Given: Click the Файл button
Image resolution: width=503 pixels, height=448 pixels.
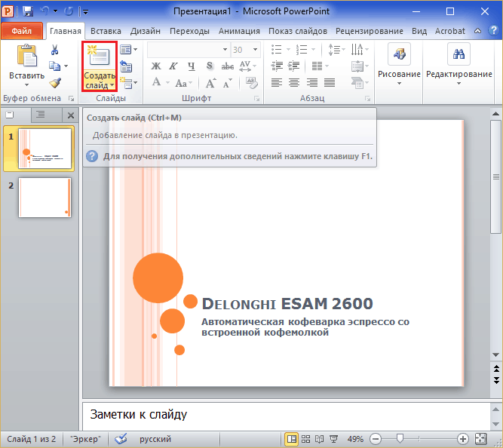Looking at the screenshot, I should click(22, 31).
